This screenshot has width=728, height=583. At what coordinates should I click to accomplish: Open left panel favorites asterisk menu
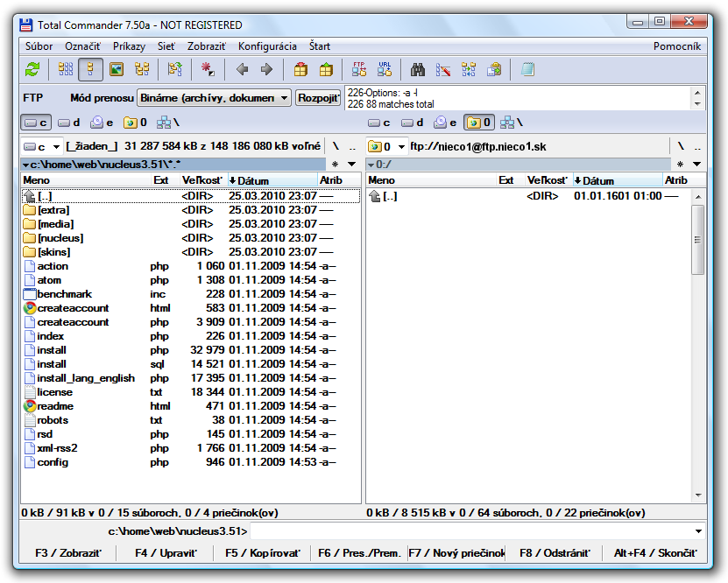coord(336,165)
